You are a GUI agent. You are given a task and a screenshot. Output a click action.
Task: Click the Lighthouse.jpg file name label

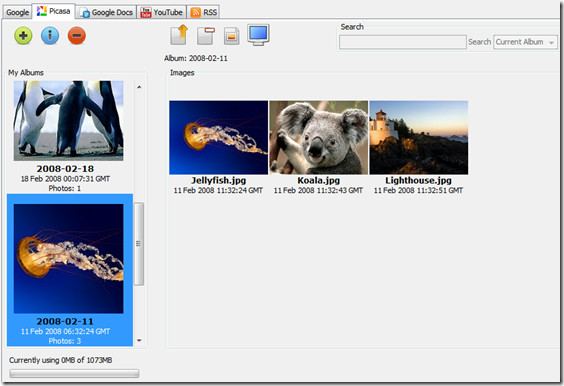click(419, 180)
